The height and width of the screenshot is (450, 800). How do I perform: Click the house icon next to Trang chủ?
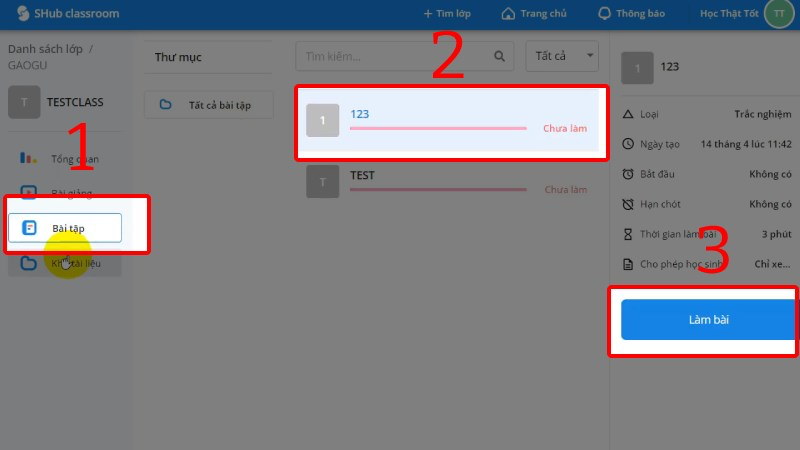[x=508, y=13]
